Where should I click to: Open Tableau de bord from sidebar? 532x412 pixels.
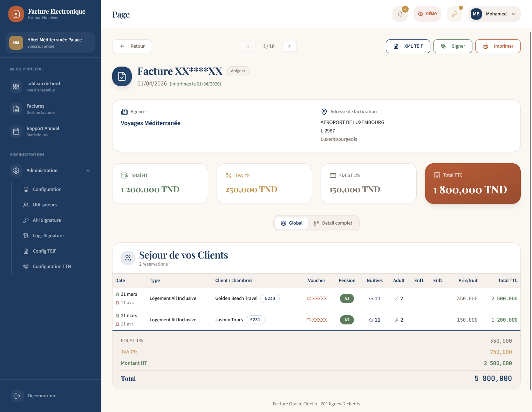tap(43, 87)
